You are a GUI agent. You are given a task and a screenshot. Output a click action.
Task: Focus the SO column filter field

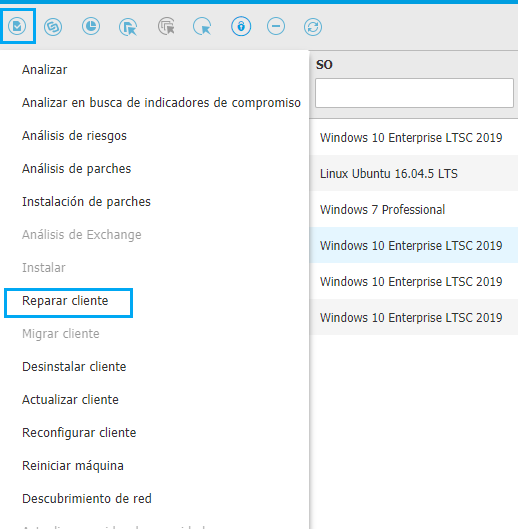click(x=414, y=93)
